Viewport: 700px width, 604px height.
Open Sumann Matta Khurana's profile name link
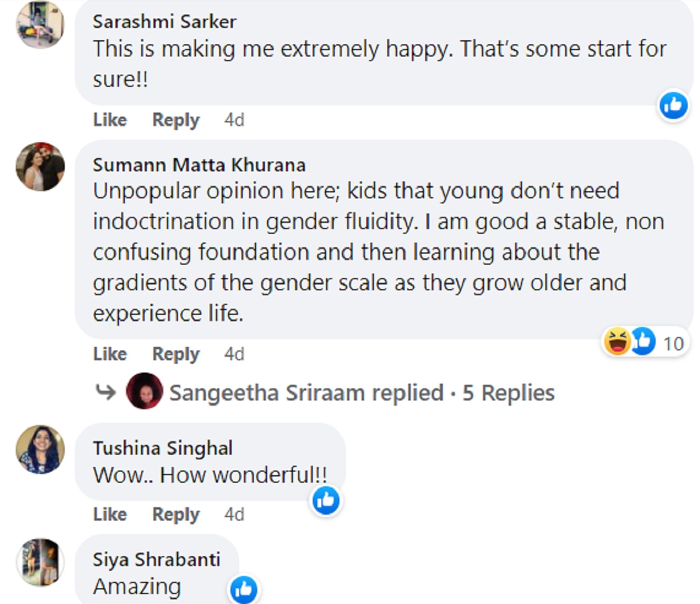(x=199, y=165)
